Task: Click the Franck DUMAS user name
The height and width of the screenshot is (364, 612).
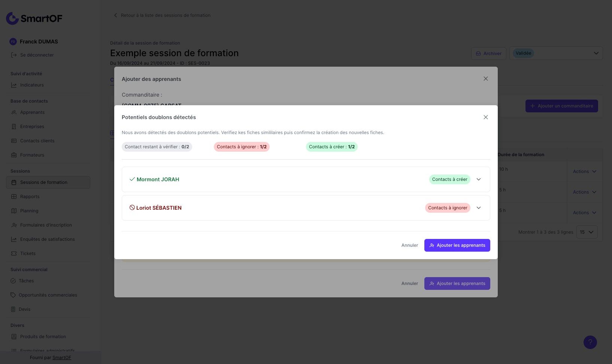Action: click(x=39, y=42)
